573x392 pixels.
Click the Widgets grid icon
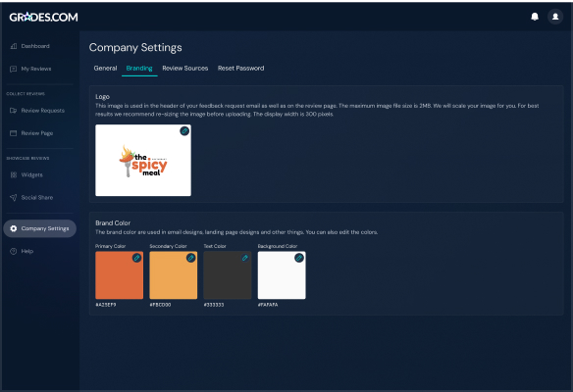14,174
